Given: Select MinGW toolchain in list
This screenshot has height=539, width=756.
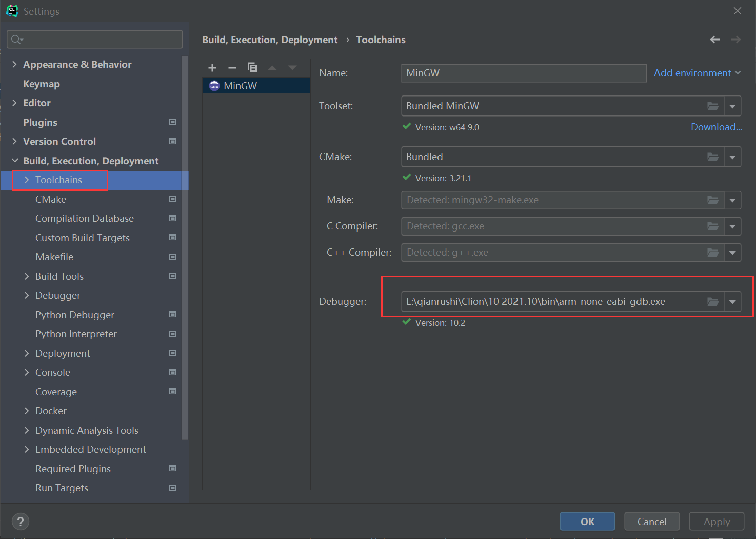Looking at the screenshot, I should click(x=256, y=86).
